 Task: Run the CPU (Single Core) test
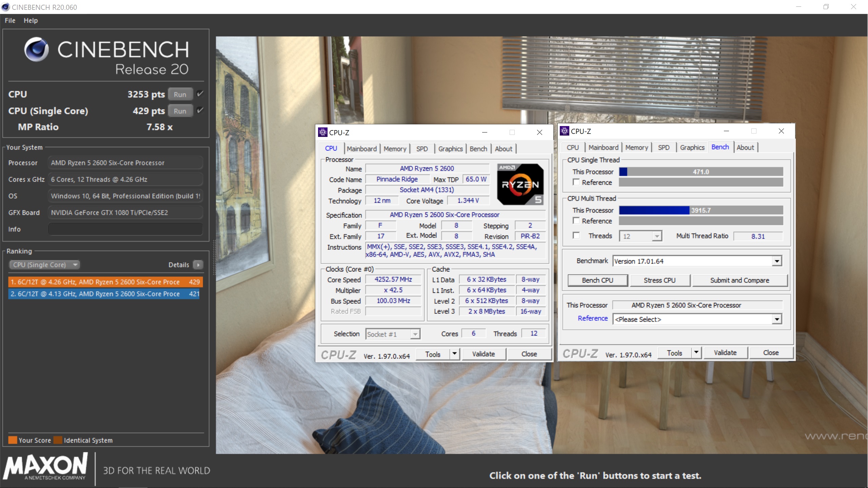coord(180,111)
